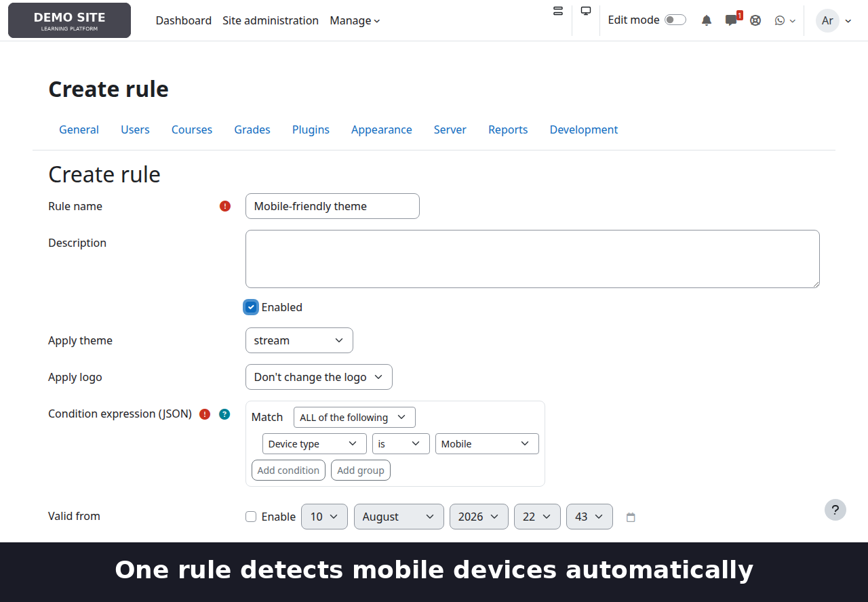Switch to the Development tab
This screenshot has width=868, height=602.
click(x=584, y=129)
